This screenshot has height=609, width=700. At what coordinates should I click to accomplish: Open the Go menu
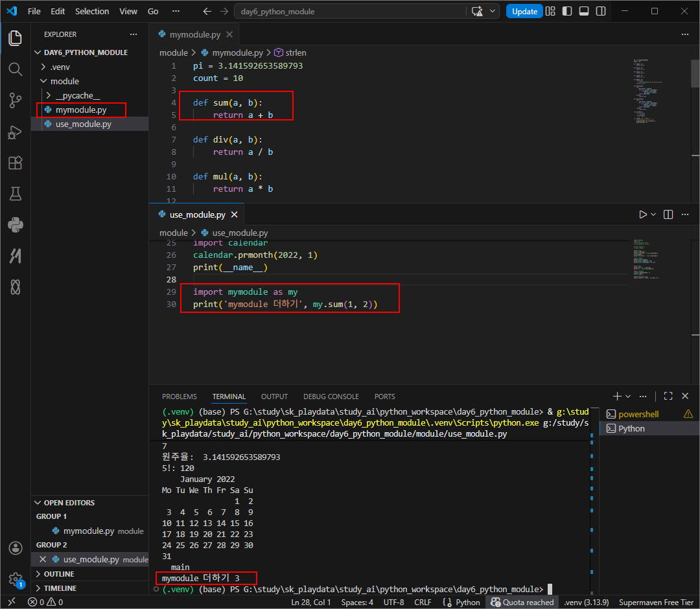[x=153, y=11]
